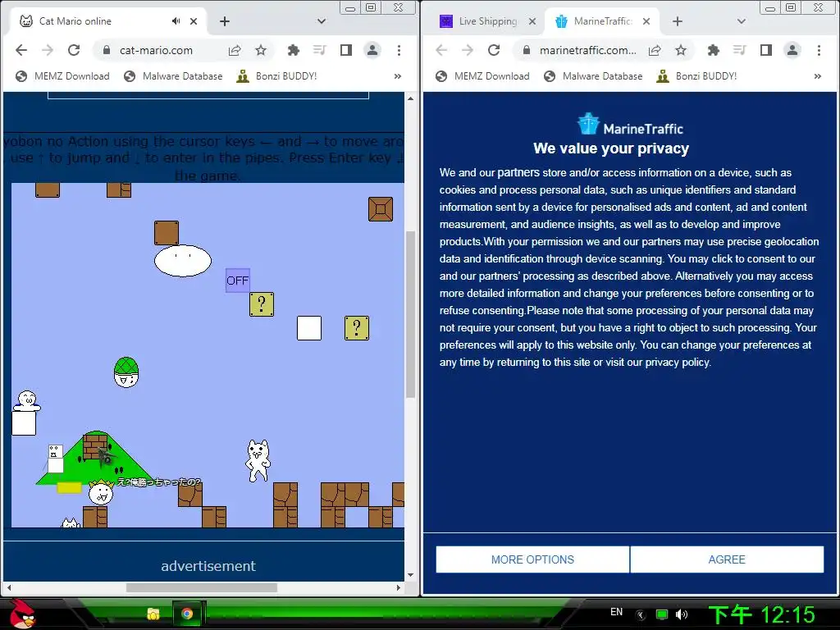Close the MarineTraffic tab
Viewport: 840px width, 630px height.
[x=646, y=21]
